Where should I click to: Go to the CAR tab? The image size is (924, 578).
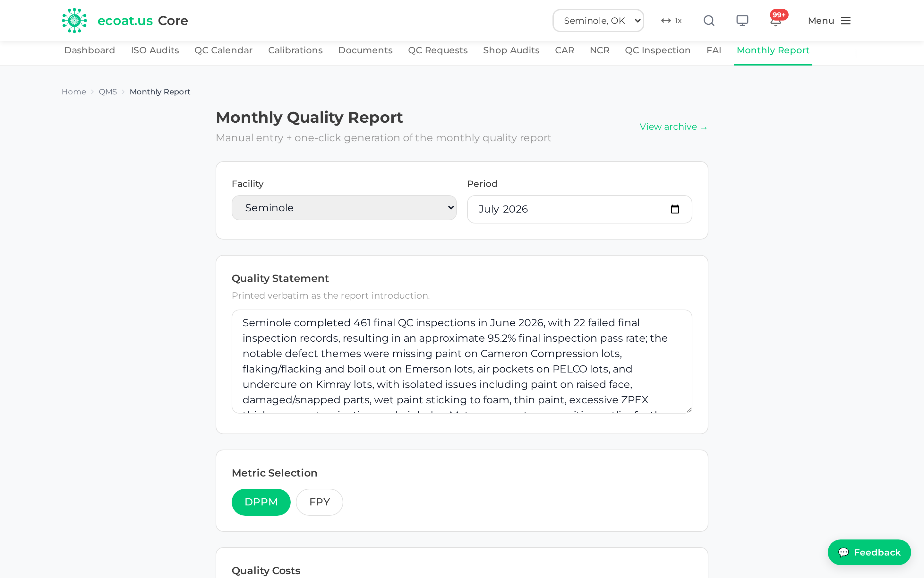point(564,50)
